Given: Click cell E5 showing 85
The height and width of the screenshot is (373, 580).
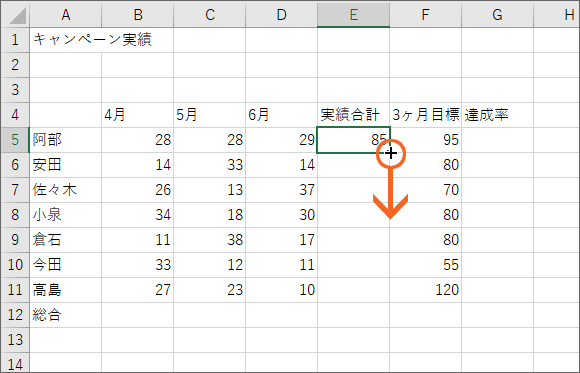Looking at the screenshot, I should [x=353, y=140].
